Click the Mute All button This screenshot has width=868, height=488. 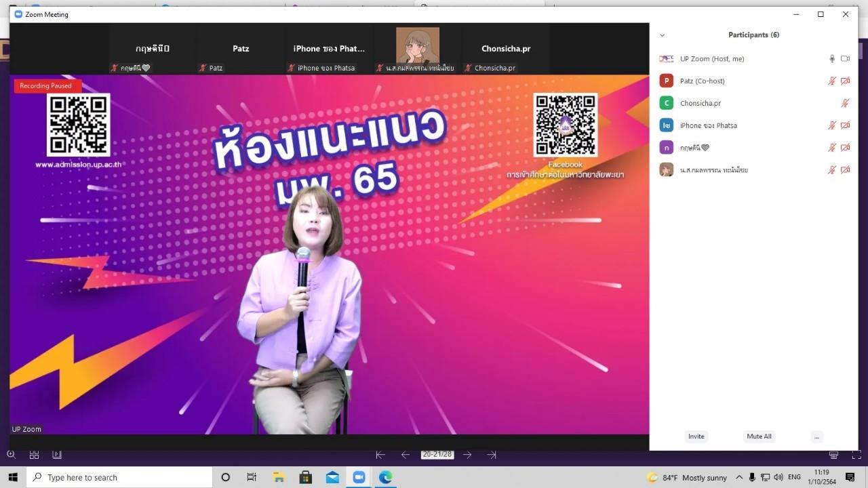pos(759,436)
